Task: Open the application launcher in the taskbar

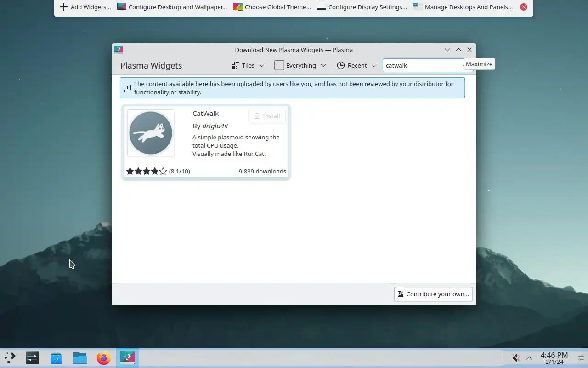Action: click(x=10, y=357)
